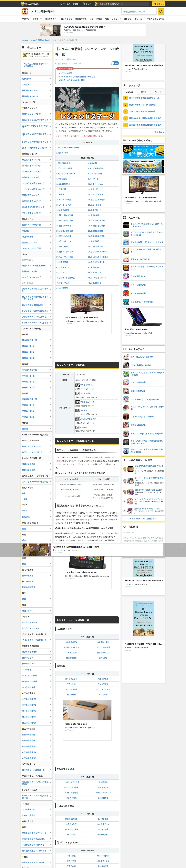186x868 pixels.
Task: Open ゲームの仕事多数 header link
Action: tap(69, 4)
